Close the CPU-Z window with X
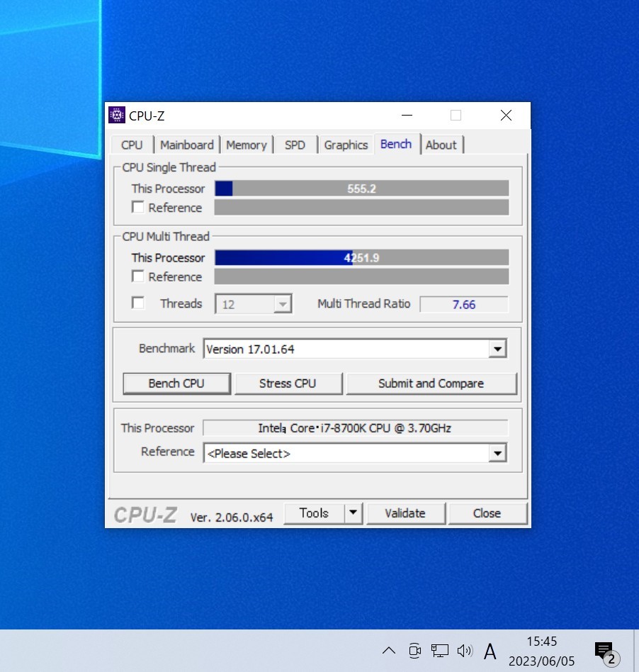639x672 pixels. (506, 116)
